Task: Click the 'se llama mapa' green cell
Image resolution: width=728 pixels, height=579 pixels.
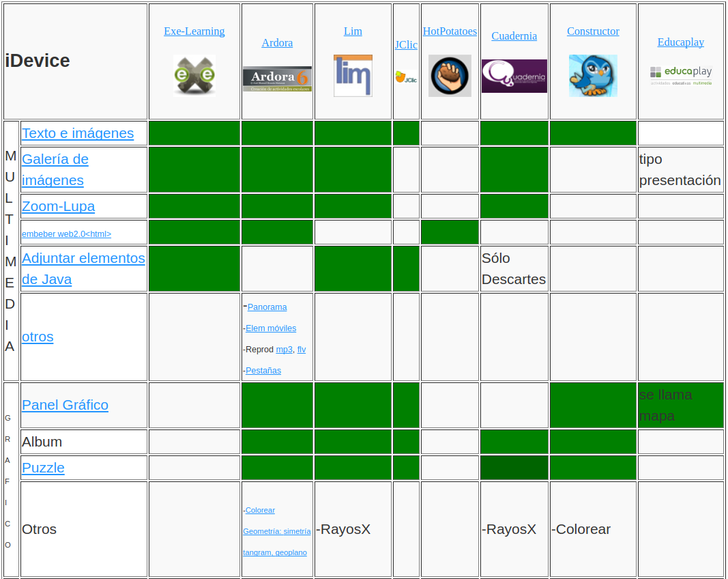Action: 681,405
